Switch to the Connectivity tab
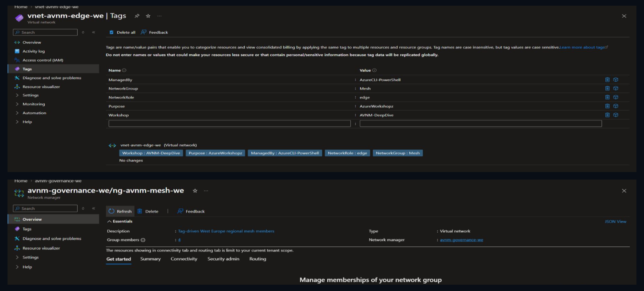 tap(184, 259)
